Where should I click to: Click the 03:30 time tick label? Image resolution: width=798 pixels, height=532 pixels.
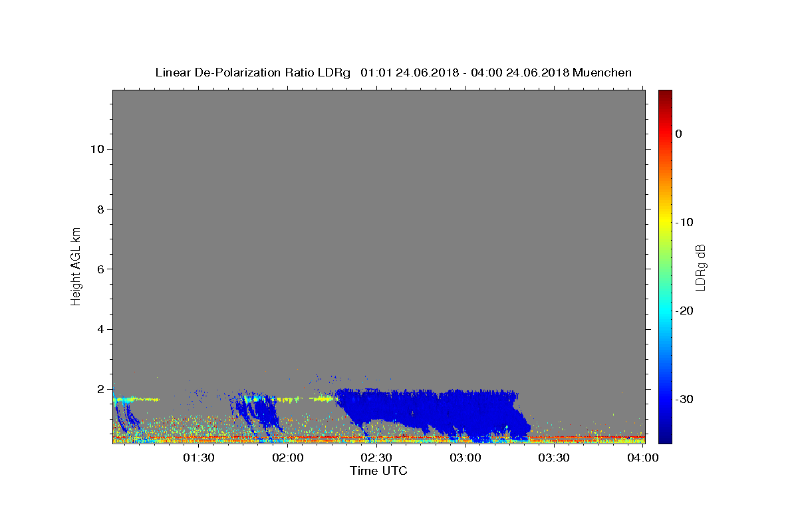click(x=554, y=458)
